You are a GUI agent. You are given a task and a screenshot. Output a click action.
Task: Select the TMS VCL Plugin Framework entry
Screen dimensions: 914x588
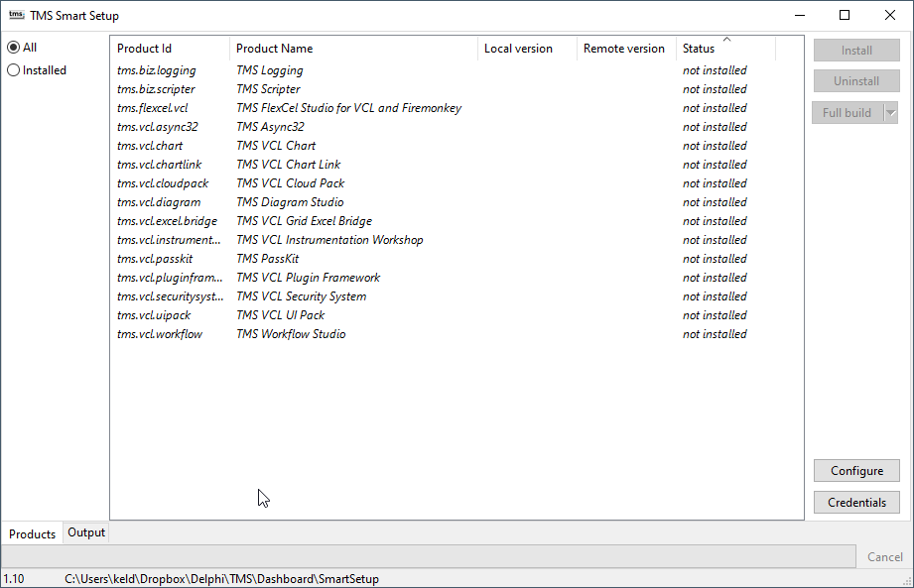[308, 278]
